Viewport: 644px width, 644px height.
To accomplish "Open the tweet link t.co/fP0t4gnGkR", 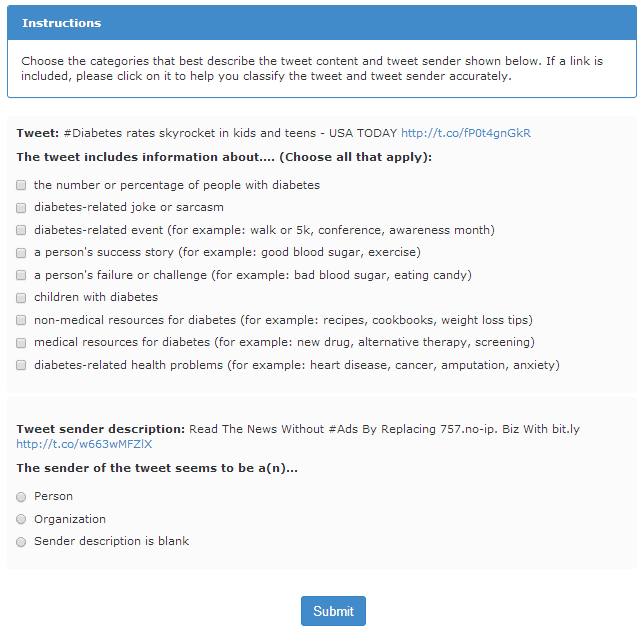I will (465, 133).
